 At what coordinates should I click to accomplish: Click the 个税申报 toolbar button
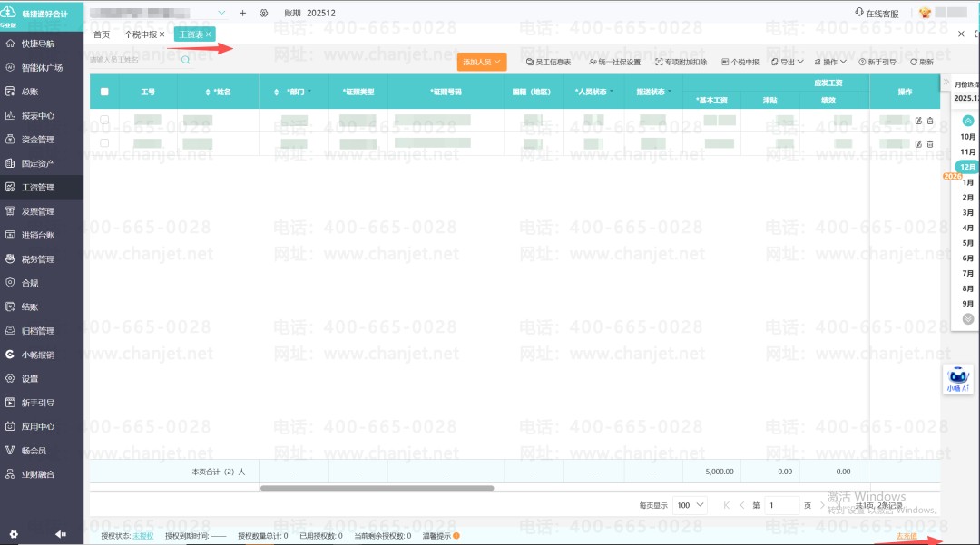tap(740, 62)
